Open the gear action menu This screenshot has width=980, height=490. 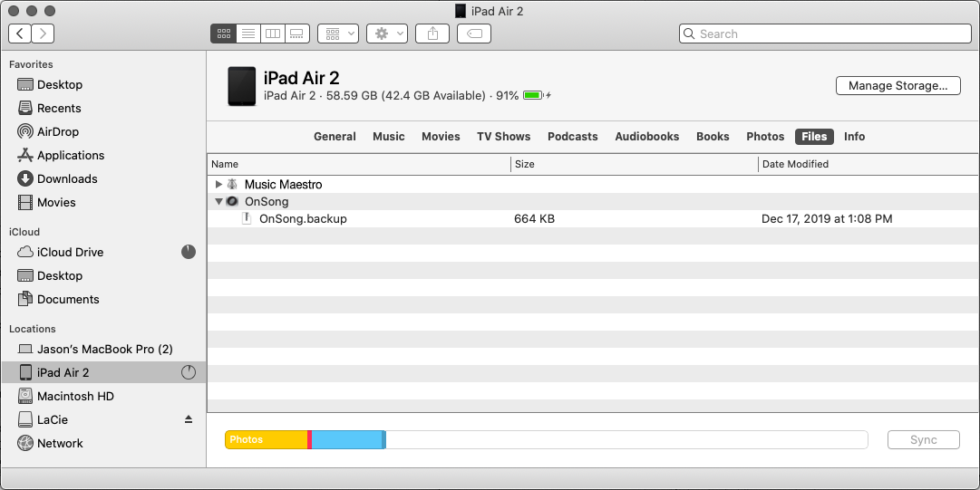click(387, 34)
